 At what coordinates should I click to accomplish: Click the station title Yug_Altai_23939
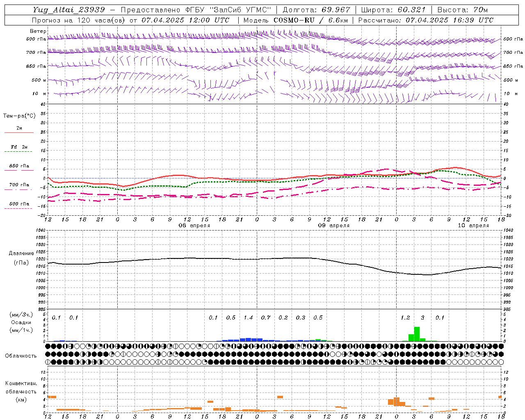69,9
